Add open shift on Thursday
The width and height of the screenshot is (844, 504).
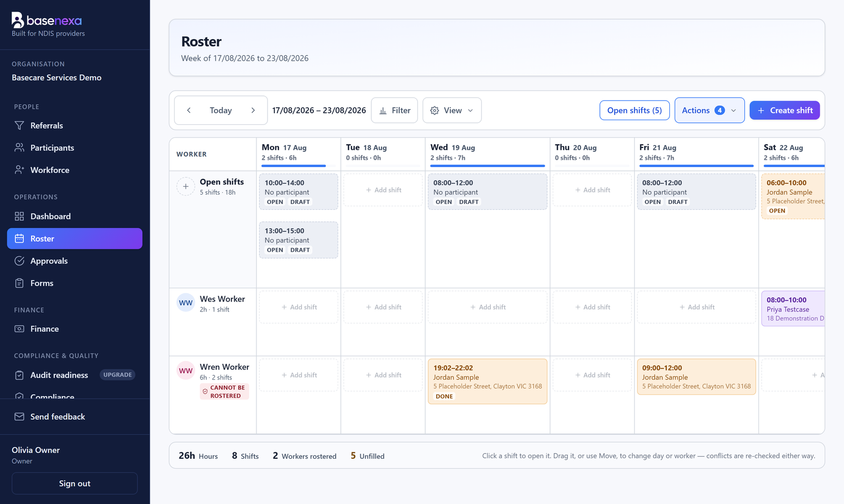(592, 190)
